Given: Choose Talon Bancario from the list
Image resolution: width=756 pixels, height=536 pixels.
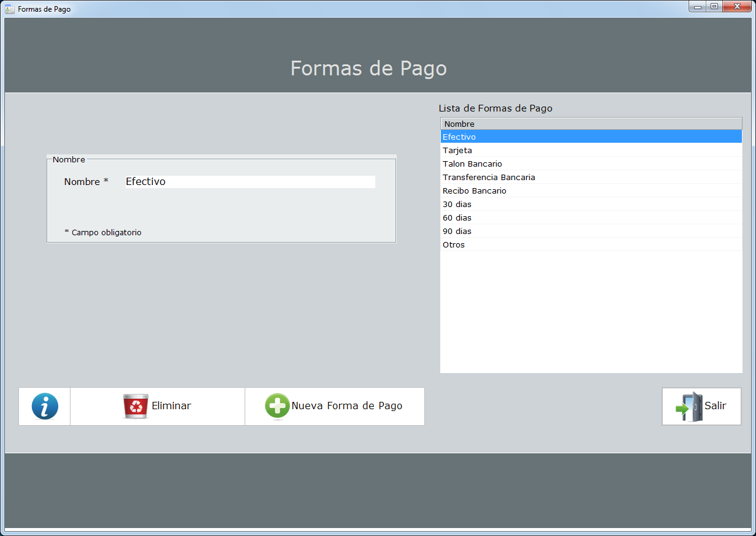Looking at the screenshot, I should pos(590,164).
